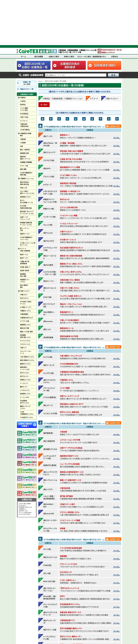Viewport: 138px width, 644px height.
Task: Open ナビ付き業務自動化RPA product link
Action: click(x=69, y=364)
